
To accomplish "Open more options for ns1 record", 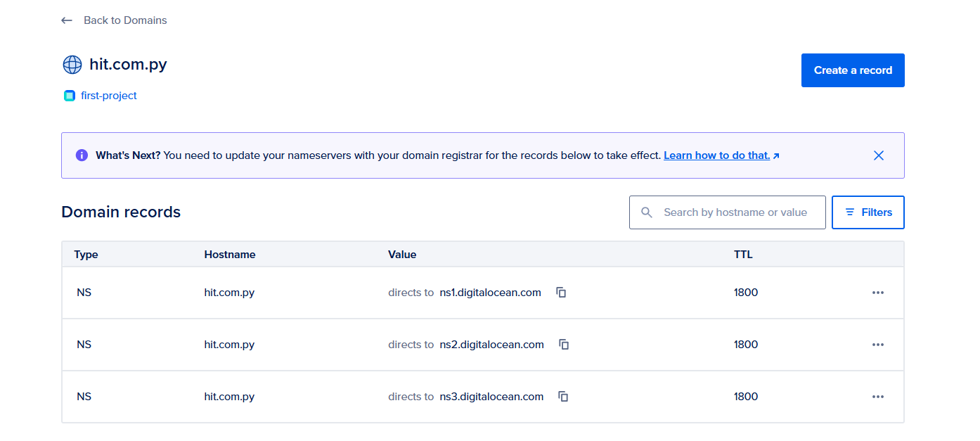I will click(x=877, y=293).
